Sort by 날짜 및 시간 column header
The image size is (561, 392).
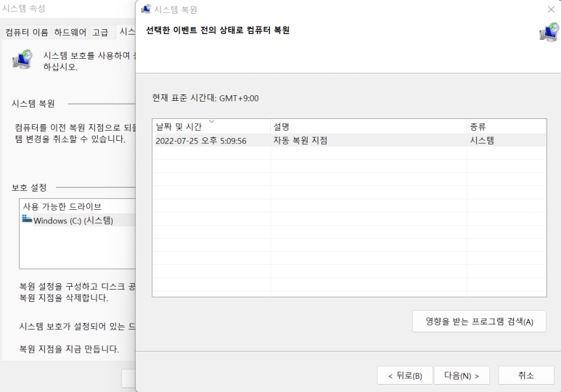(x=211, y=126)
